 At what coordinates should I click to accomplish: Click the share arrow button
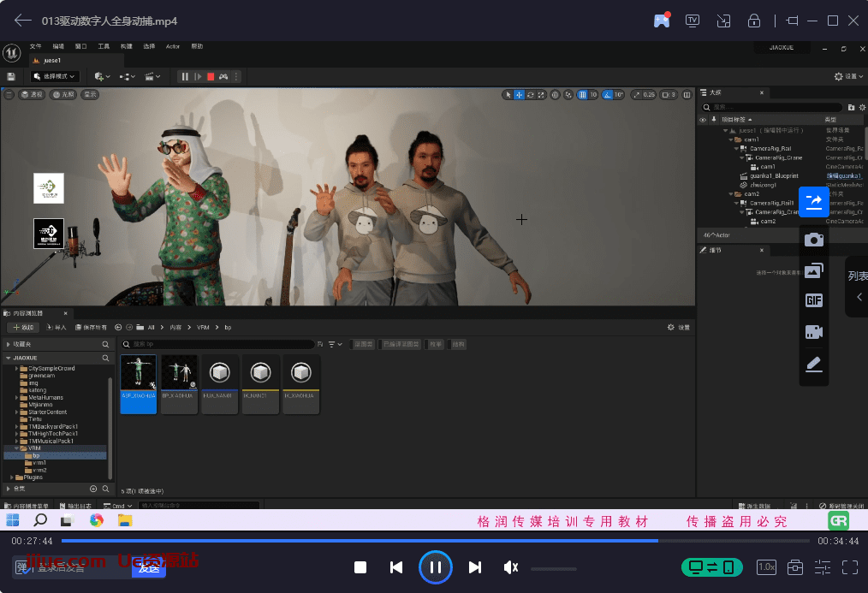814,202
